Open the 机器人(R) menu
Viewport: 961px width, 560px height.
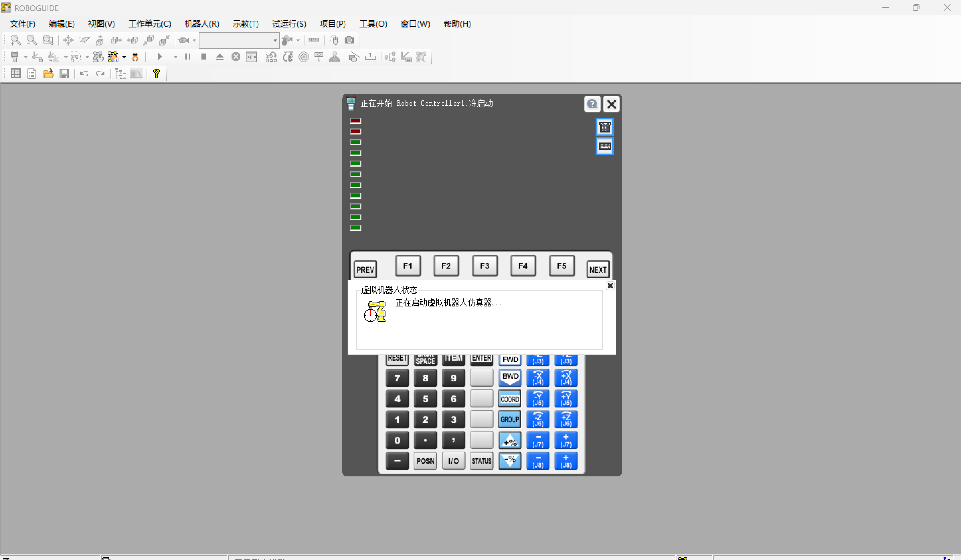(201, 24)
